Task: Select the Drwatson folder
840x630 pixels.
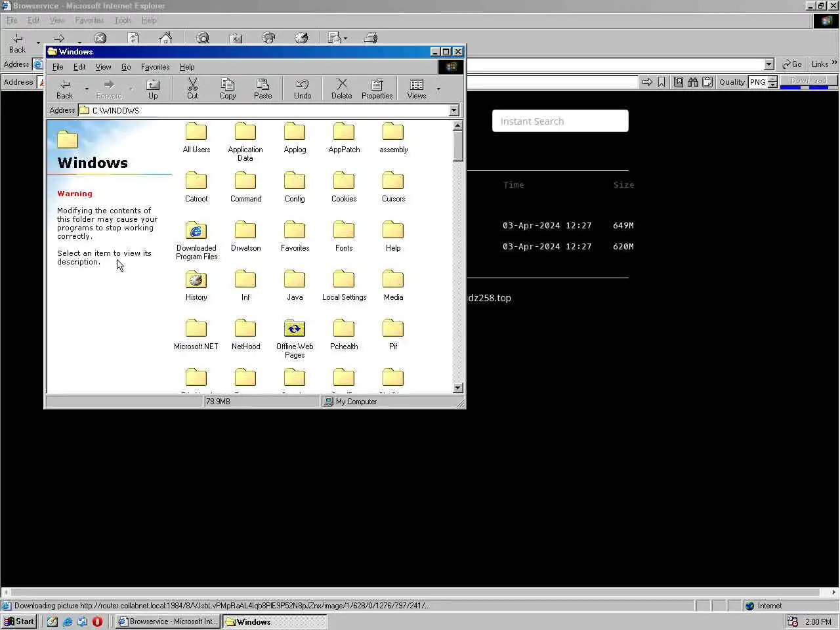Action: tap(245, 236)
